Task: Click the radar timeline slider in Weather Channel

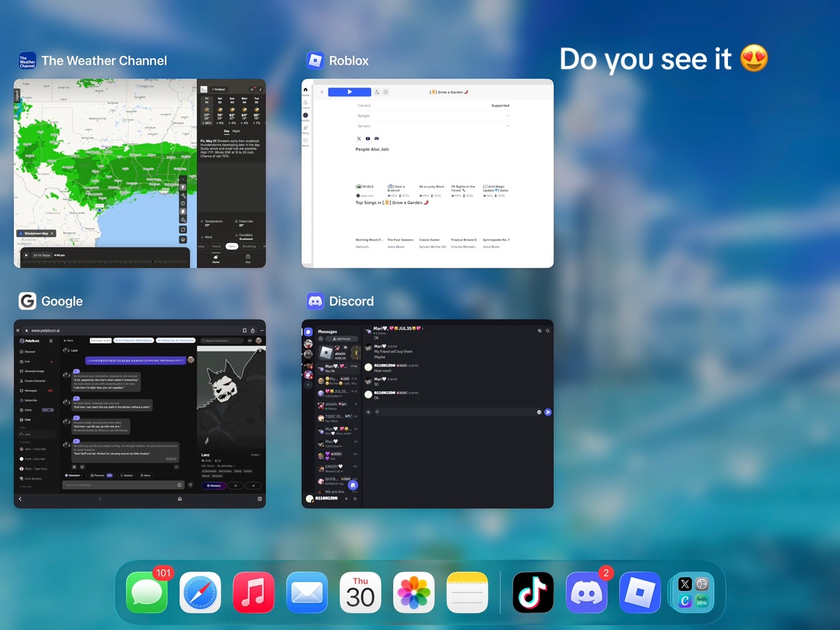Action: (105, 262)
